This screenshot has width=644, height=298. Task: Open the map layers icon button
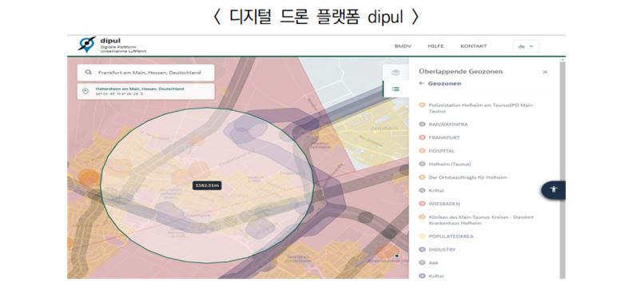tap(396, 73)
